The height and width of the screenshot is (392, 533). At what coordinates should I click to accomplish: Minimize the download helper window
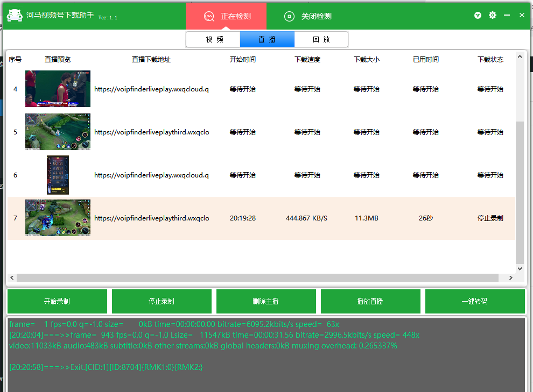pos(507,16)
